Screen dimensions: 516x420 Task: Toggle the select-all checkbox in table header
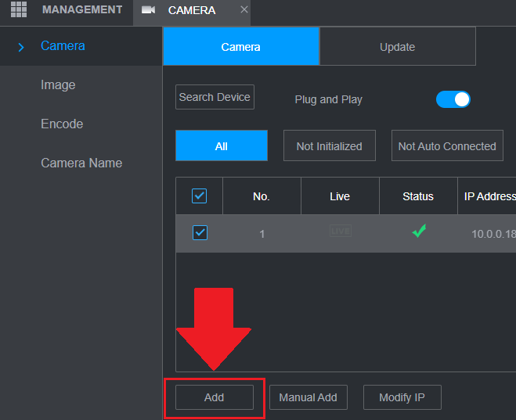pos(199,196)
